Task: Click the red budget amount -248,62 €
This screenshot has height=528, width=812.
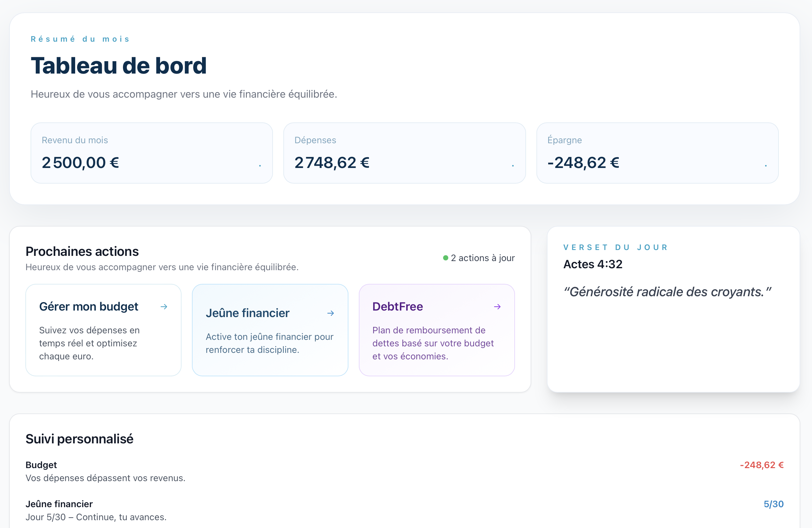Action: (762, 465)
